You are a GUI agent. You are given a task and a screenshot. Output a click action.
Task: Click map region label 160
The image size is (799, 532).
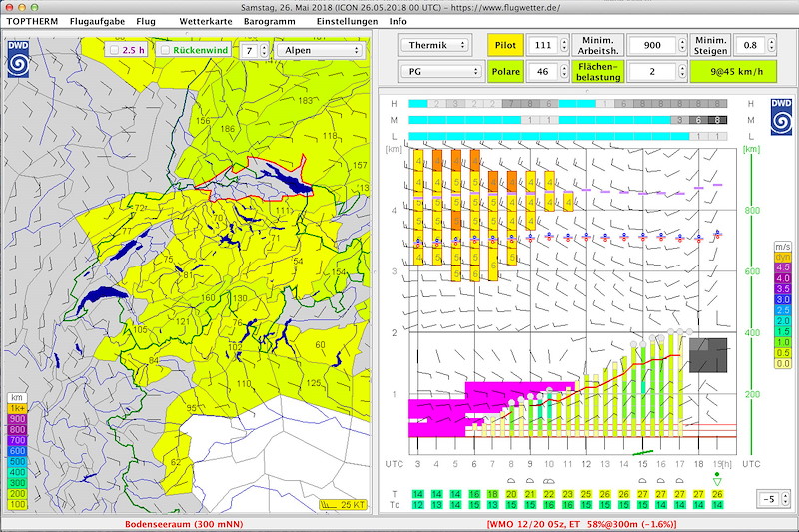208,297
